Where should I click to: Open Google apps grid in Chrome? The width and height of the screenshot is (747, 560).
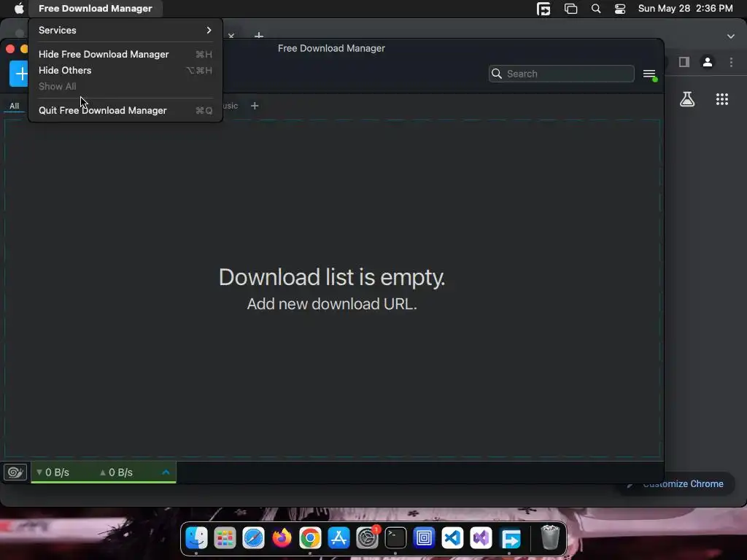[x=722, y=99]
